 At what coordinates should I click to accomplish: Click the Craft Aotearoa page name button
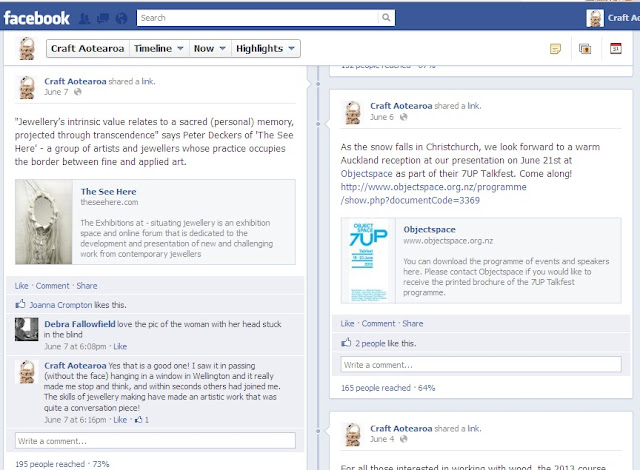point(87,49)
